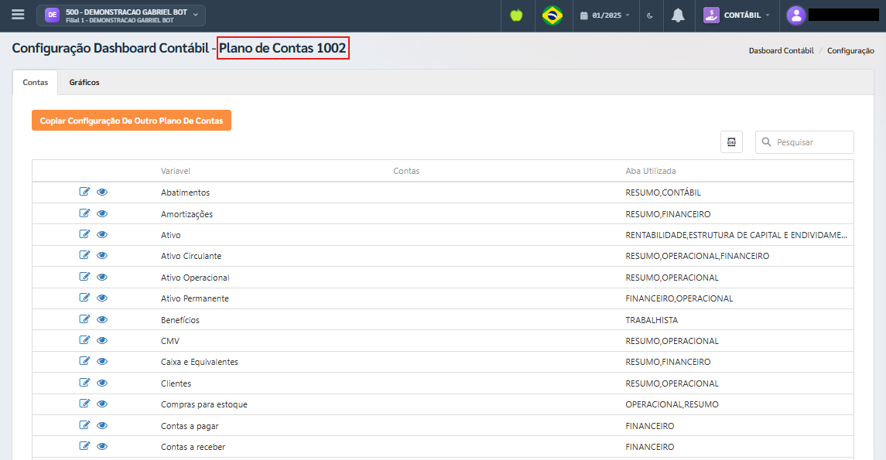The height and width of the screenshot is (460, 886).
Task: Edit the Ativo Permanente row
Action: point(84,297)
